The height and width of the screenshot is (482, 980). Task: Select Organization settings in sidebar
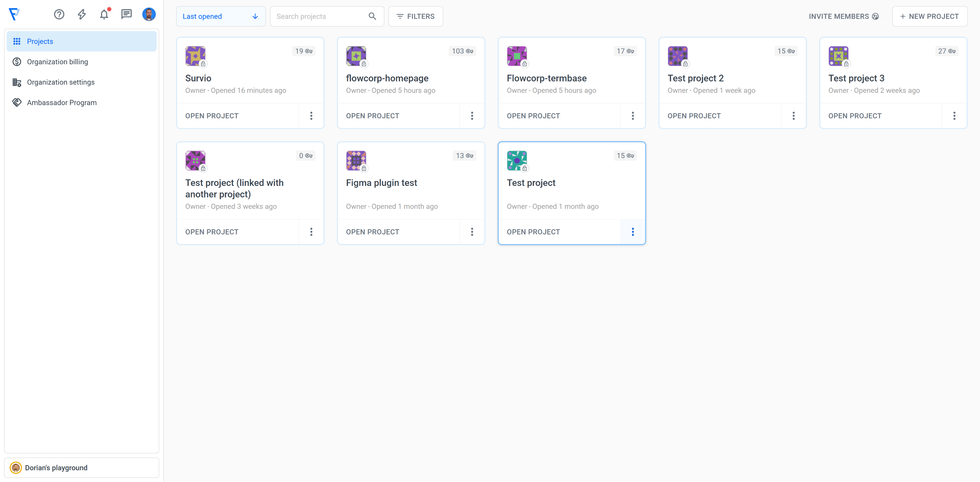(60, 82)
